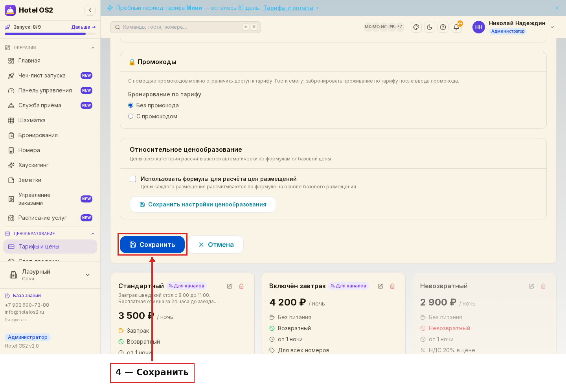Viewport: 566px width, 392px height.
Task: Select the Без промокода option
Action: [x=131, y=105]
